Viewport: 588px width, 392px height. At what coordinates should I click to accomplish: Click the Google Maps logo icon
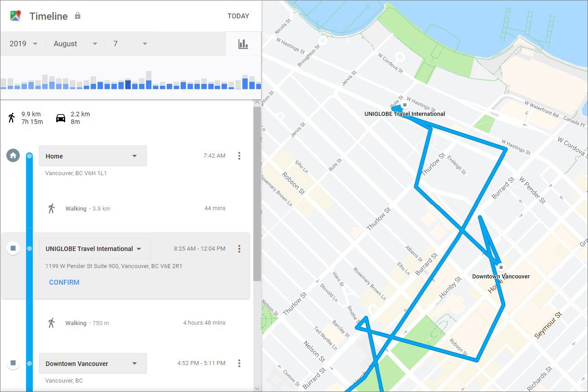(x=16, y=16)
